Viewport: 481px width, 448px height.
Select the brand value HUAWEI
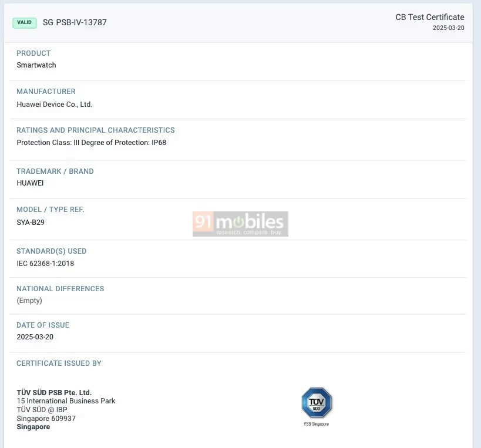(x=30, y=183)
